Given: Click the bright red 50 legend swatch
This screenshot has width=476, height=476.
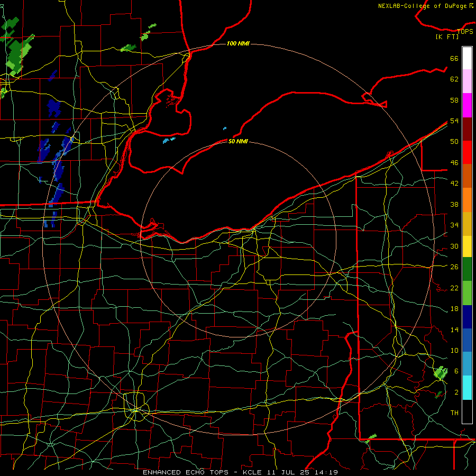Looking at the screenshot, I should (467, 152).
